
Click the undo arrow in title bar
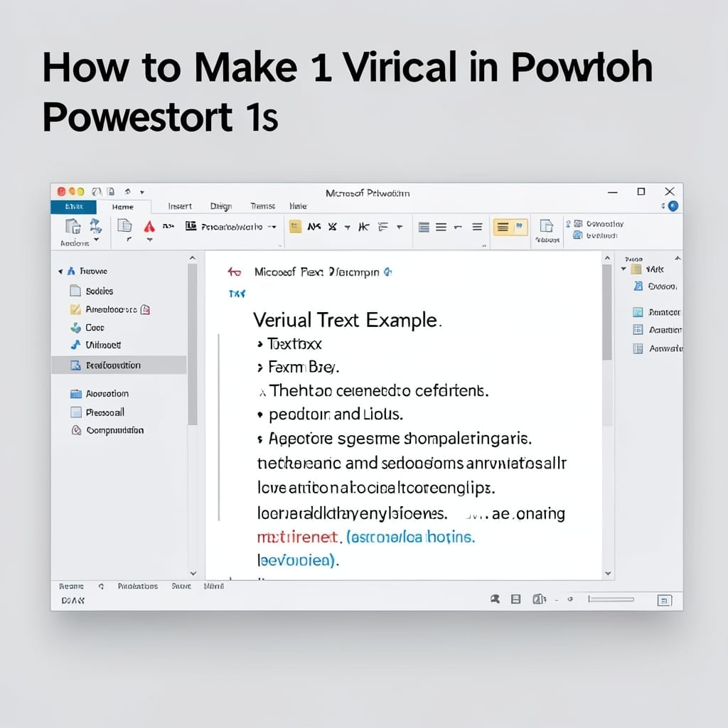click(x=128, y=191)
